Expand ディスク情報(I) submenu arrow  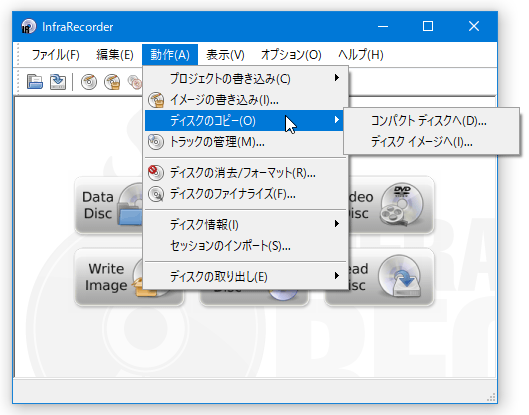pos(336,224)
